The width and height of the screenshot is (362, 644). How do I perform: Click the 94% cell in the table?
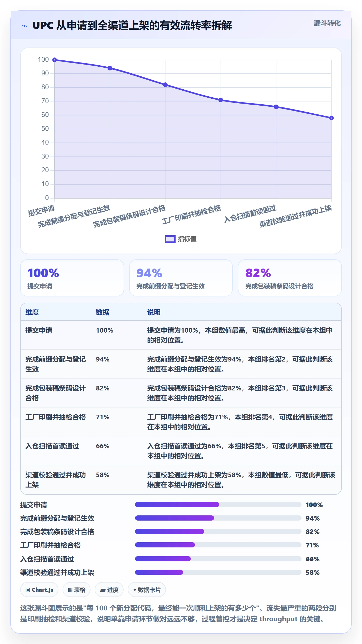click(x=103, y=359)
